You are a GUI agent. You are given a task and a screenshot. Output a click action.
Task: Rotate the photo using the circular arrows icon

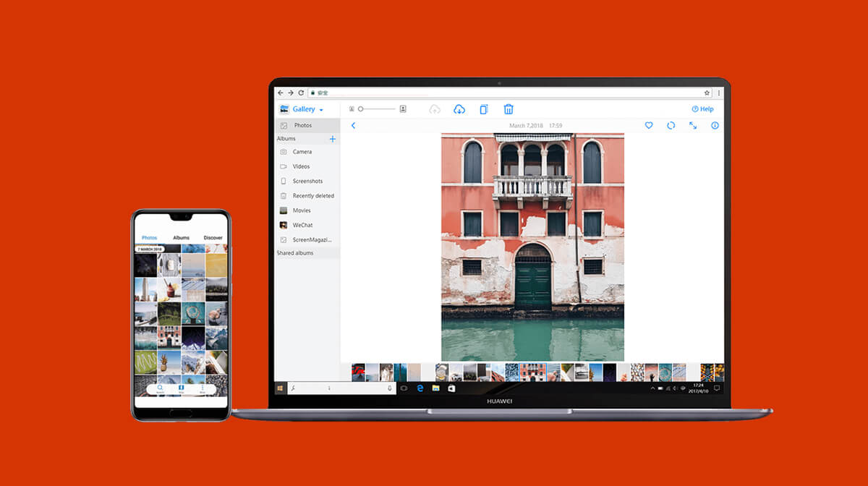click(x=671, y=126)
